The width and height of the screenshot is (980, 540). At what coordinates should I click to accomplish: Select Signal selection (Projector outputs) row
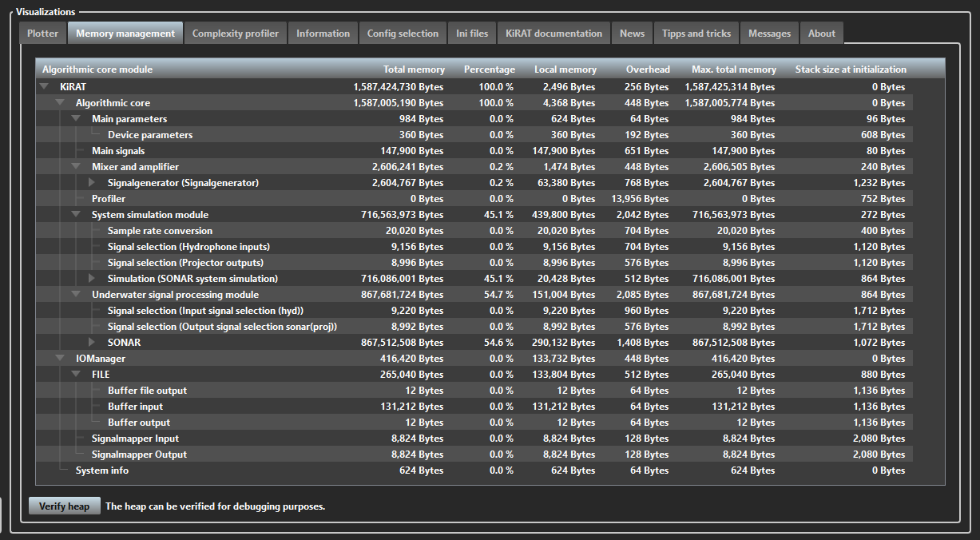pyautogui.click(x=474, y=262)
